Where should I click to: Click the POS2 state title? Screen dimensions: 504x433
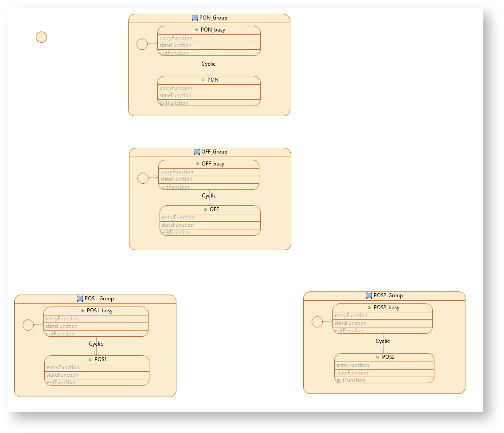click(x=388, y=357)
